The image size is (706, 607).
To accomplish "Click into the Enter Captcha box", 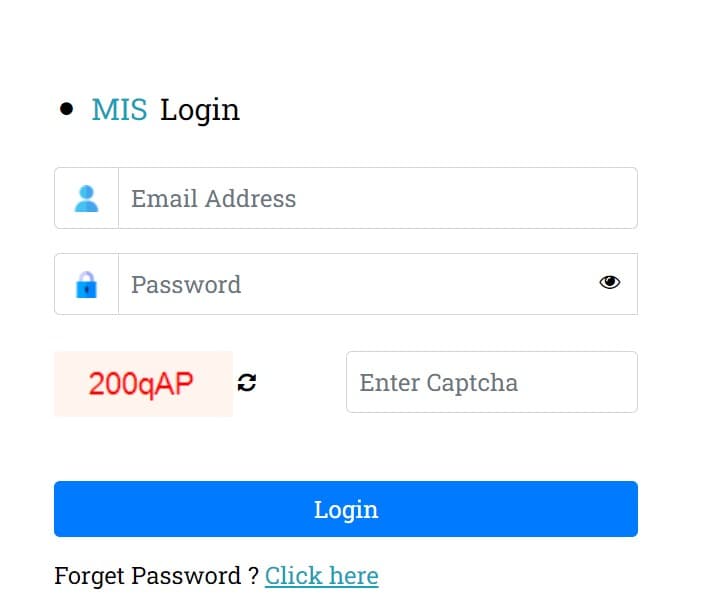I will click(x=492, y=382).
